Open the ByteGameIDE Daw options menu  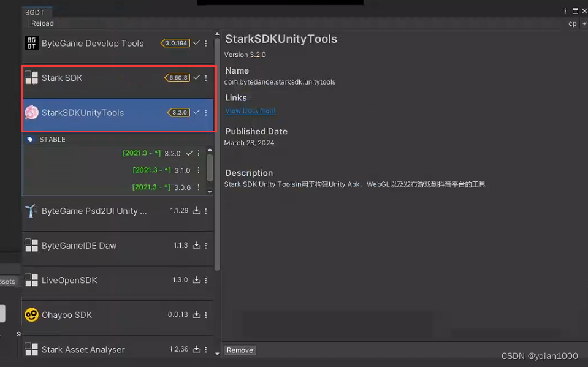[x=206, y=245]
